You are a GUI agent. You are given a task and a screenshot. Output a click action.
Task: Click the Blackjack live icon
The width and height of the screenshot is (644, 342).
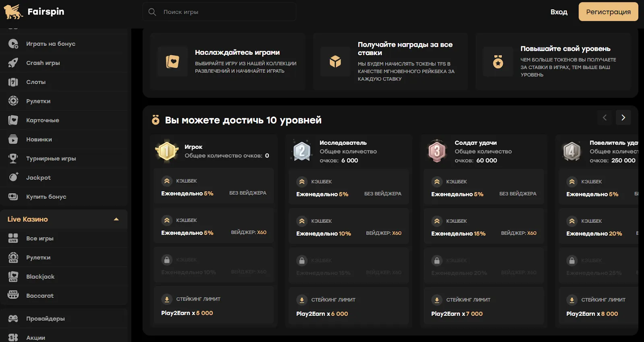pyautogui.click(x=13, y=276)
